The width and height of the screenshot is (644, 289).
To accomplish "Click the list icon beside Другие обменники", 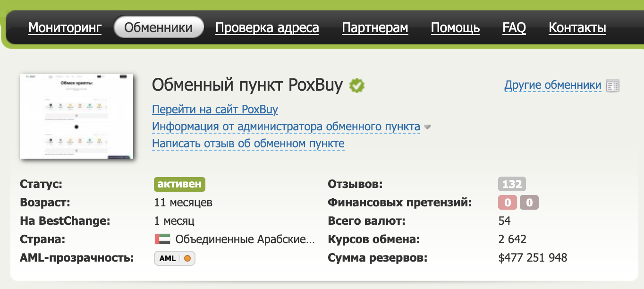I will [613, 86].
